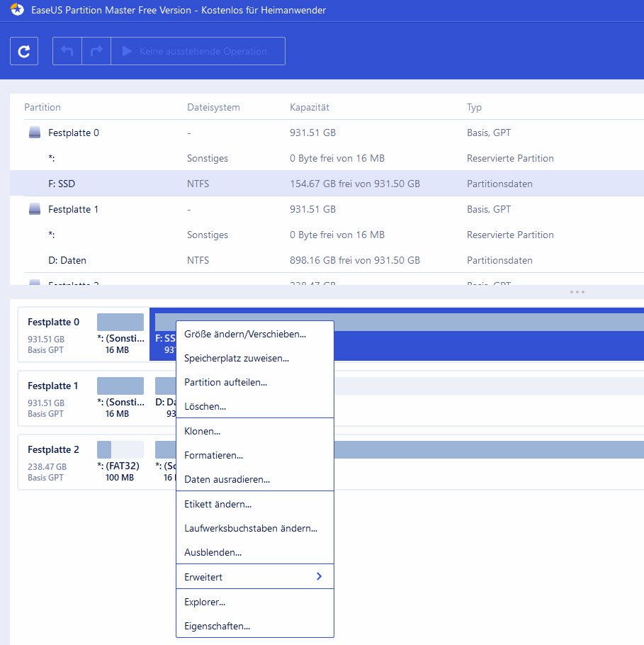Click the undo arrow icon
The height and width of the screenshot is (645, 644).
click(x=67, y=51)
